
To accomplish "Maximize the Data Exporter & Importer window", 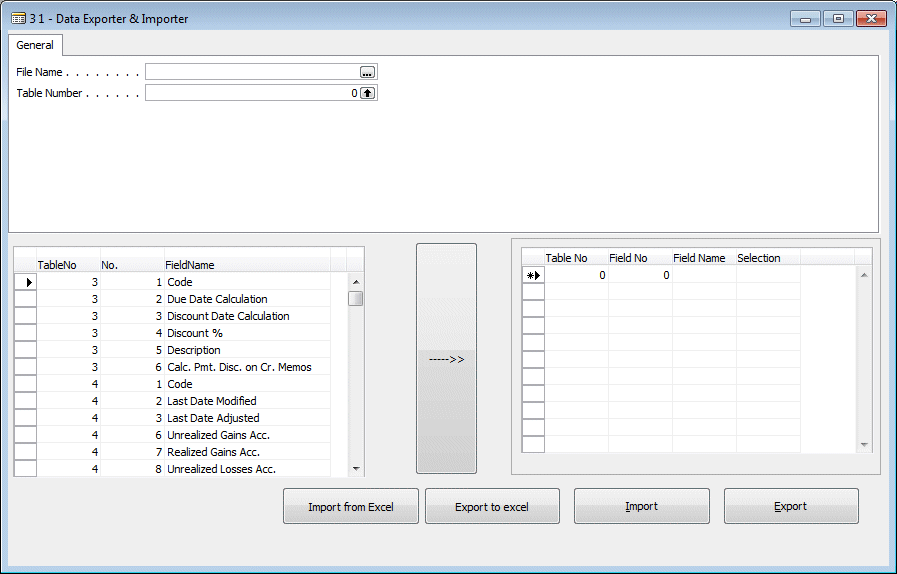I will [838, 19].
